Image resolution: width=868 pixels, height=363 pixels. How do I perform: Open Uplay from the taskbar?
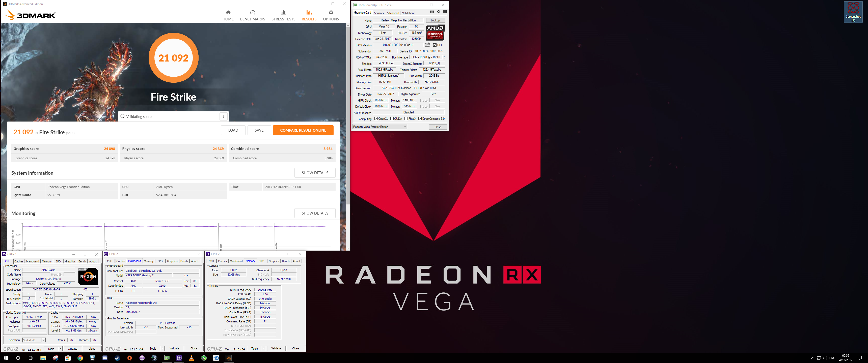pyautogui.click(x=216, y=358)
